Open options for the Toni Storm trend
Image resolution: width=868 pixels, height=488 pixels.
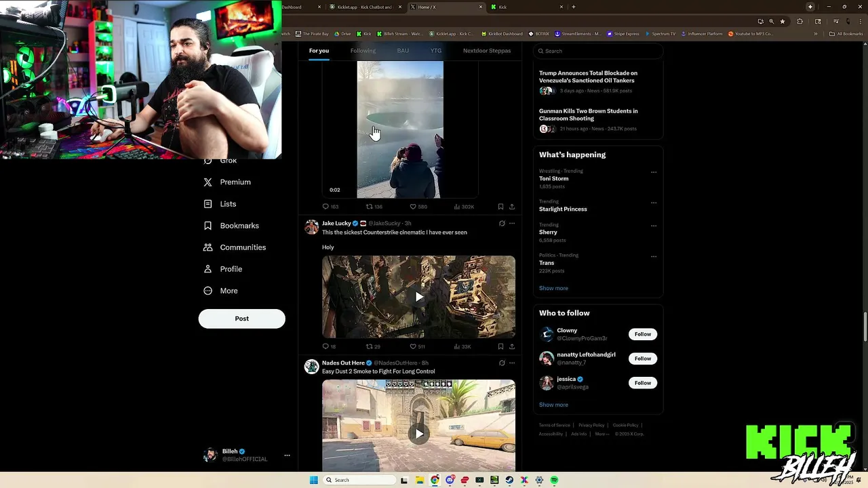[x=654, y=172]
